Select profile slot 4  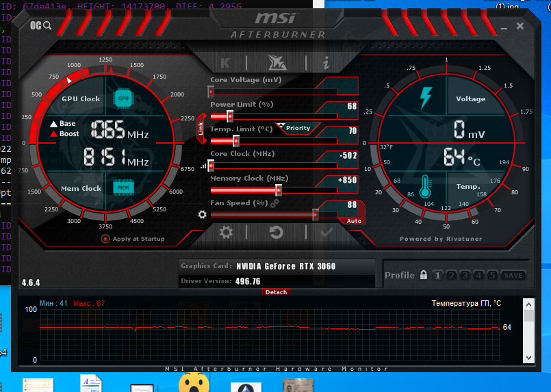click(x=478, y=276)
